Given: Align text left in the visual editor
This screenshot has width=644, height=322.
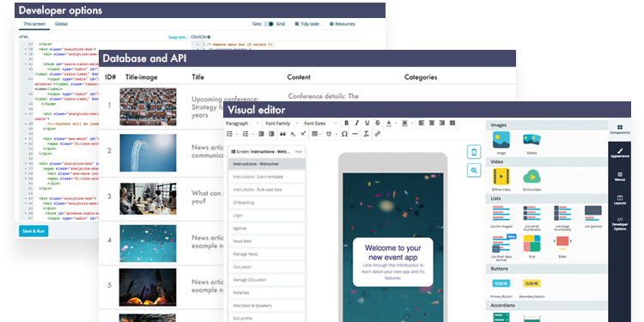Looking at the screenshot, I should coord(422,123).
